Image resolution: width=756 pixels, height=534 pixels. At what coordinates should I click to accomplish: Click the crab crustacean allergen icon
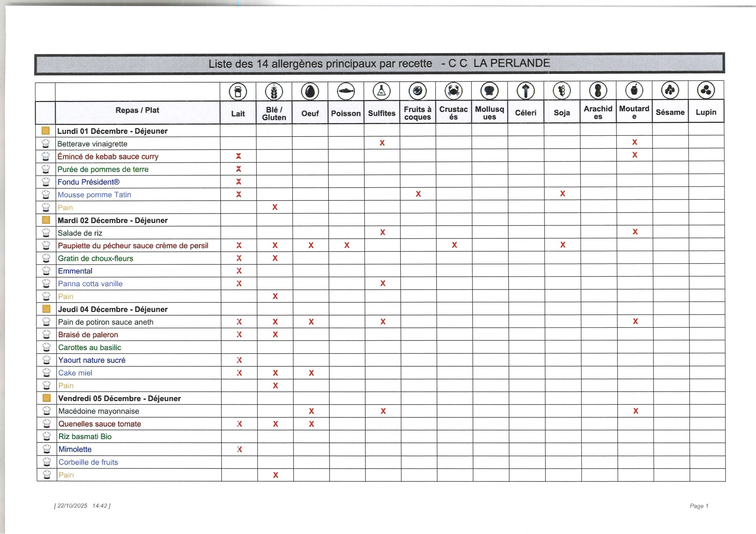click(x=453, y=91)
